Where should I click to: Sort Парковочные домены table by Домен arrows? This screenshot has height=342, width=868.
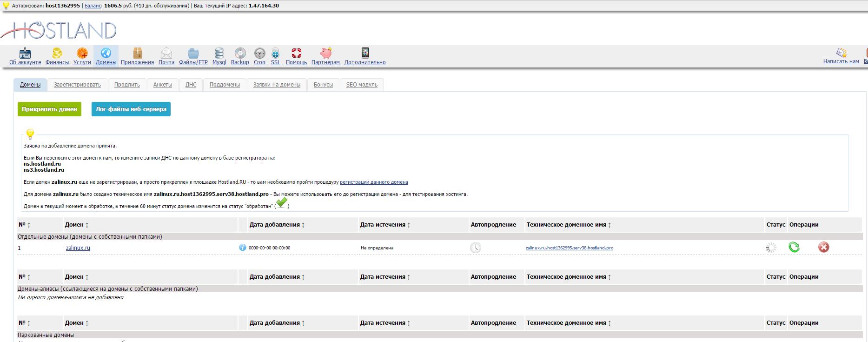pos(87,323)
